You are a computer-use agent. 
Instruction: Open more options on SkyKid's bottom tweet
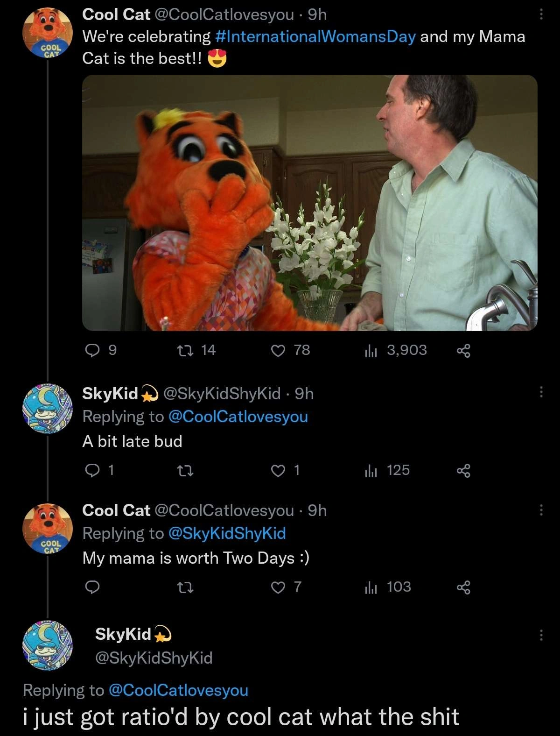[541, 635]
